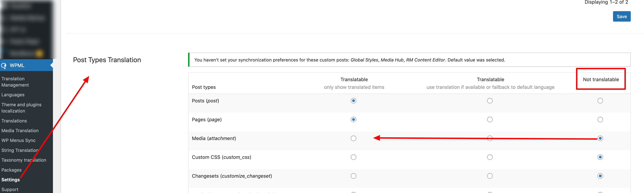
Task: Set Pages to Not translatable
Action: pyautogui.click(x=600, y=119)
